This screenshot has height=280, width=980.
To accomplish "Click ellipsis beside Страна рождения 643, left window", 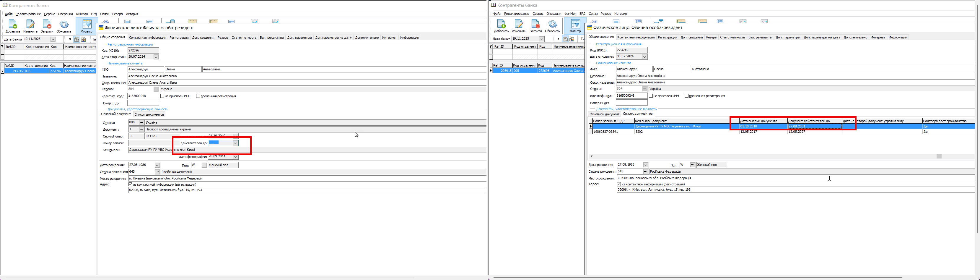I will tap(157, 172).
